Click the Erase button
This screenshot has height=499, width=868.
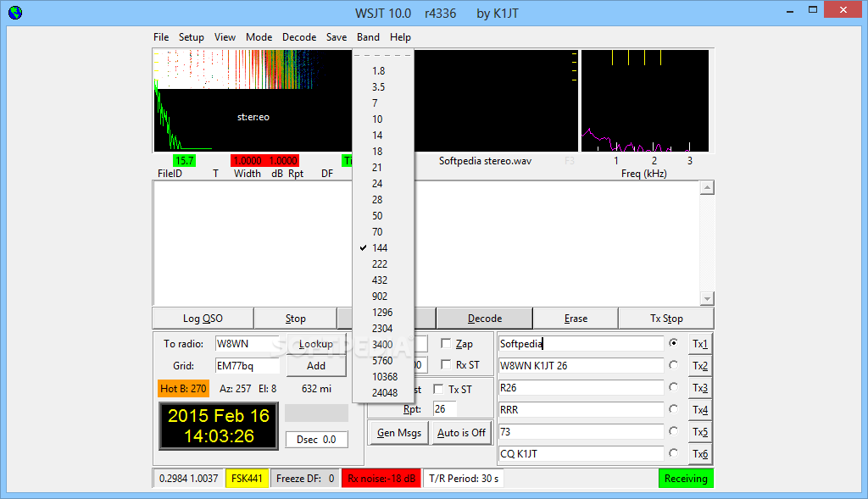point(576,318)
